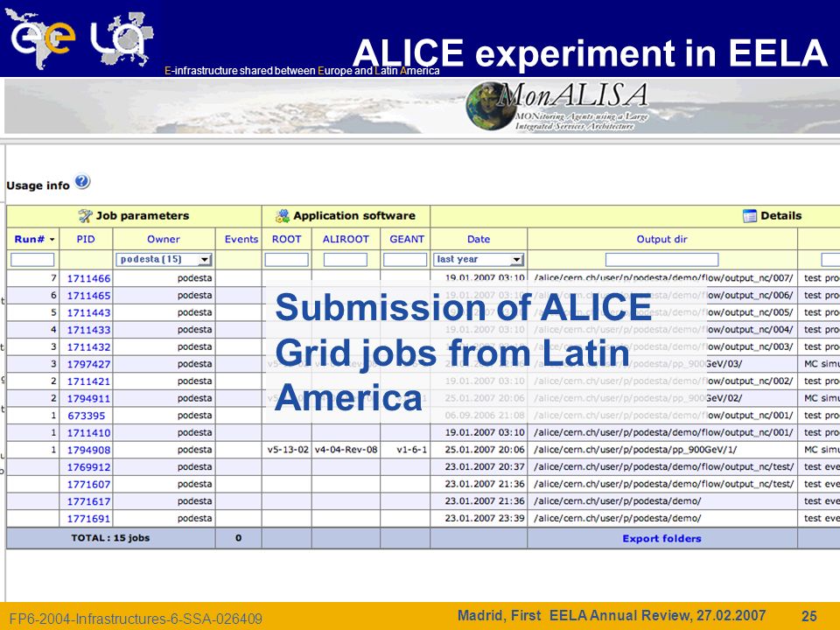
Task: Click the Details table icon
Action: click(750, 216)
